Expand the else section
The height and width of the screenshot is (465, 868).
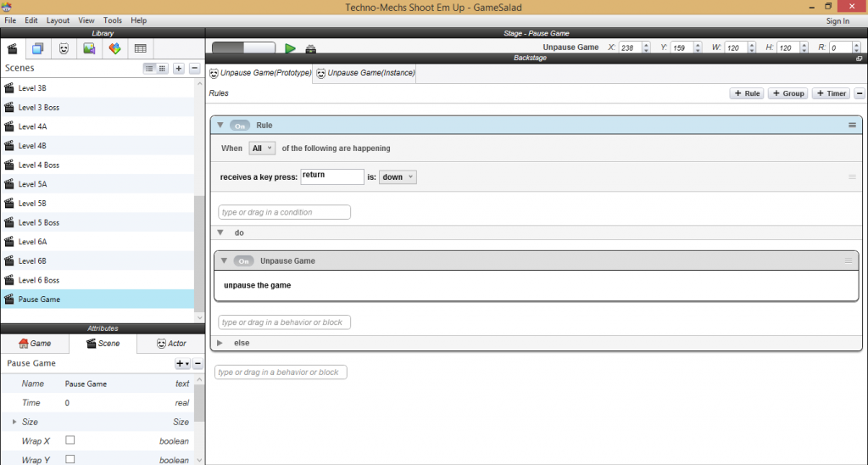[220, 343]
